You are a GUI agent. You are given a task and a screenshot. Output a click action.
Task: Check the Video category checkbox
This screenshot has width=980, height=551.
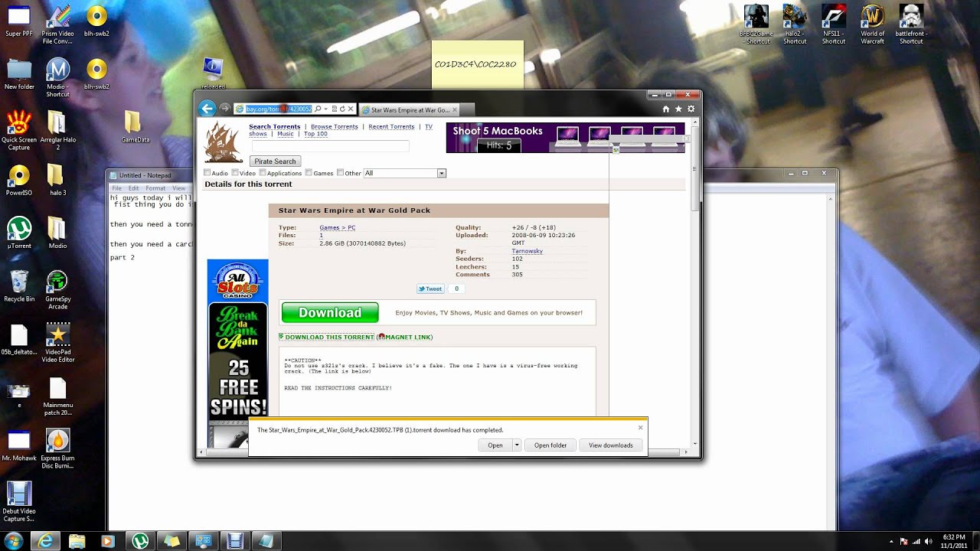[x=235, y=173]
